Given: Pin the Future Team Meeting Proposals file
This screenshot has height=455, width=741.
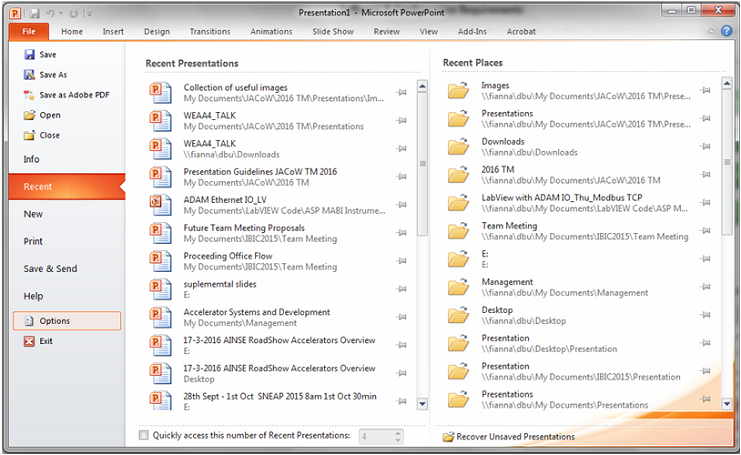Looking at the screenshot, I should click(x=402, y=233).
